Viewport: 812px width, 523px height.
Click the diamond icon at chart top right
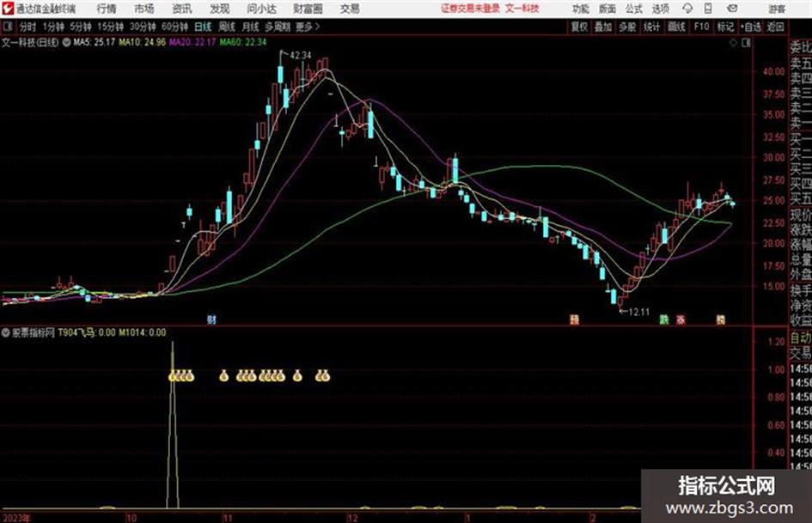coord(733,43)
